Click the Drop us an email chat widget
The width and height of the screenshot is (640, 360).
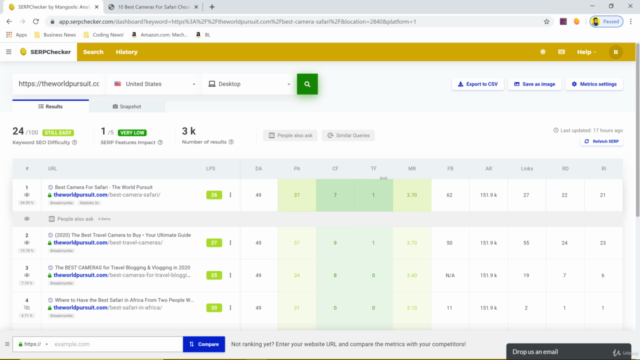568,352
